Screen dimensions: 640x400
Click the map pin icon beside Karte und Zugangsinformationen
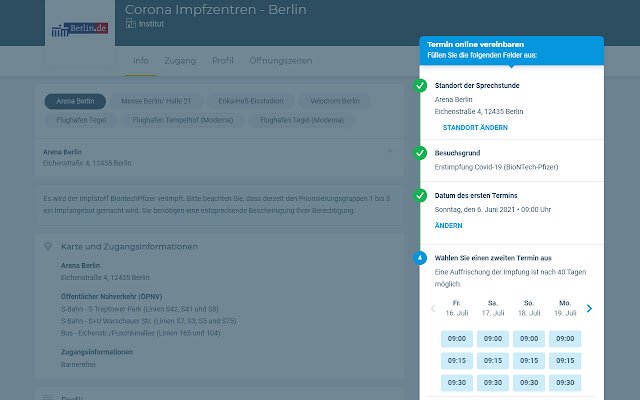pos(48,246)
